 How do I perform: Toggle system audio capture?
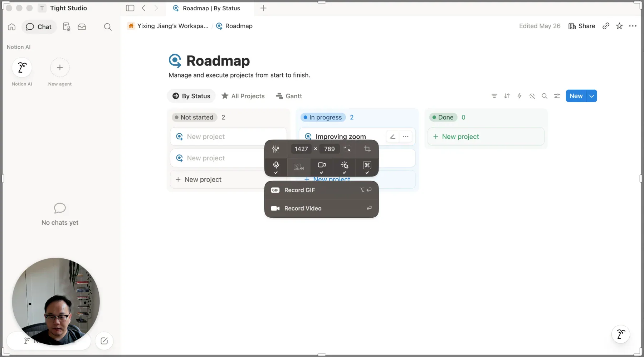pyautogui.click(x=299, y=167)
